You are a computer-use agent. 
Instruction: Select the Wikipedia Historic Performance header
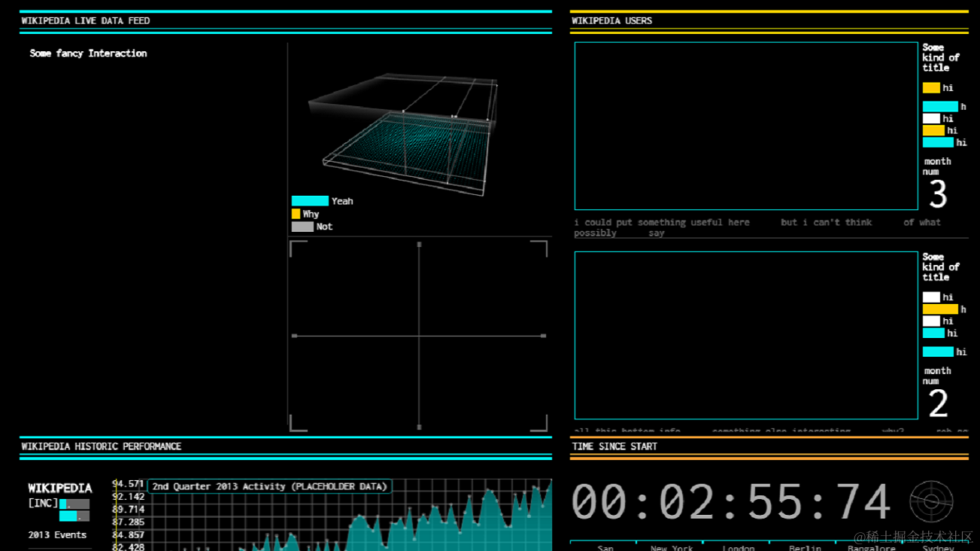point(102,446)
